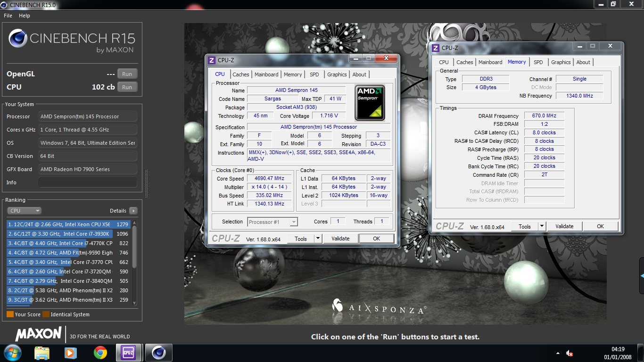Select ranking row Intel Xeon CPU X56
Image resolution: width=644 pixels, height=362 pixels.
pyautogui.click(x=68, y=224)
